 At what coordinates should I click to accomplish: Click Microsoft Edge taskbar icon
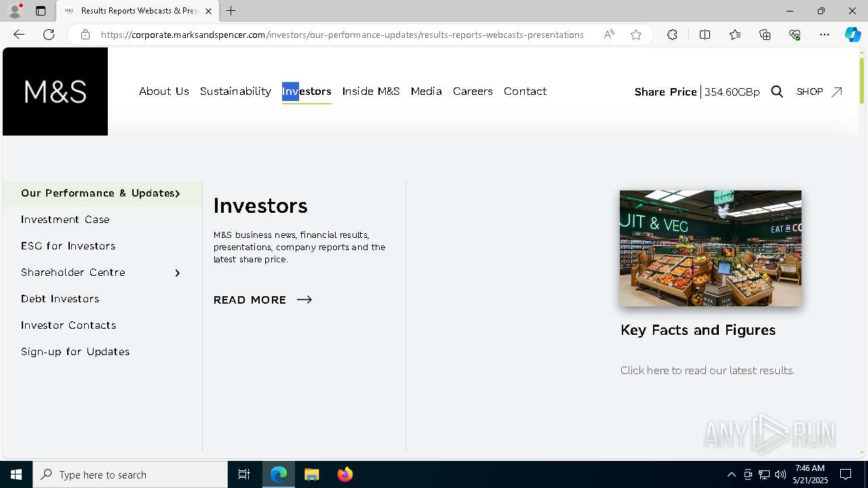click(279, 474)
